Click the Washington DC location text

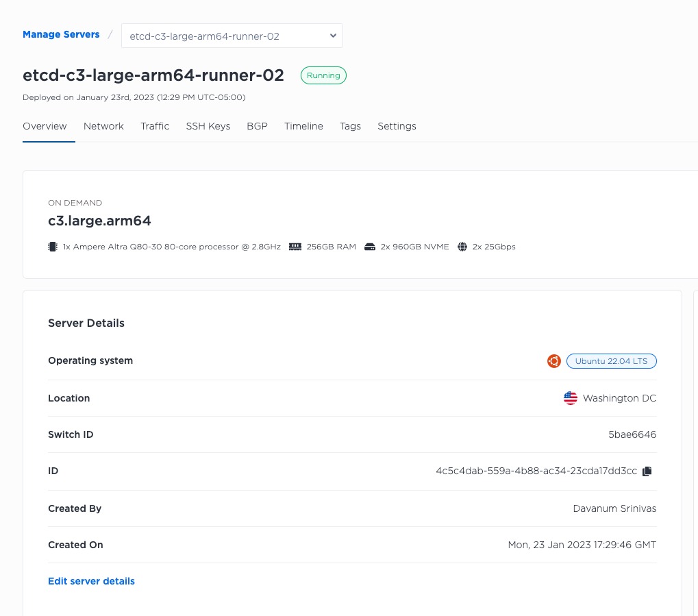point(619,397)
